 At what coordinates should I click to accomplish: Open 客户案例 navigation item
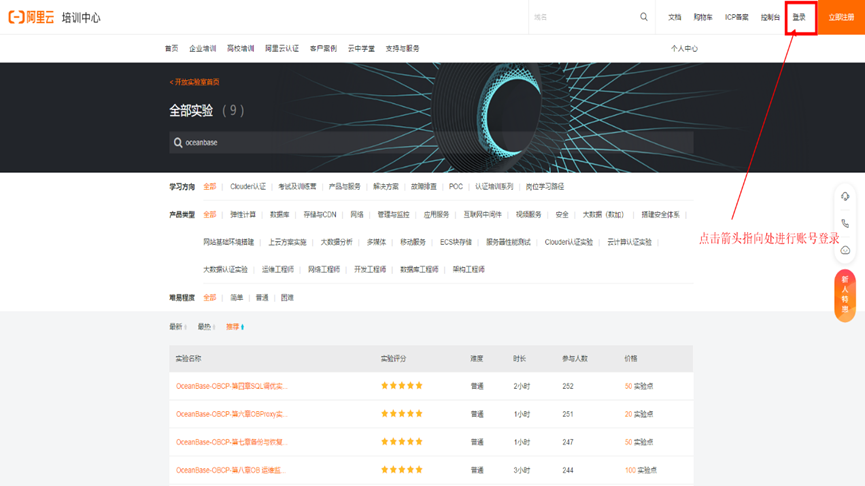click(x=323, y=49)
